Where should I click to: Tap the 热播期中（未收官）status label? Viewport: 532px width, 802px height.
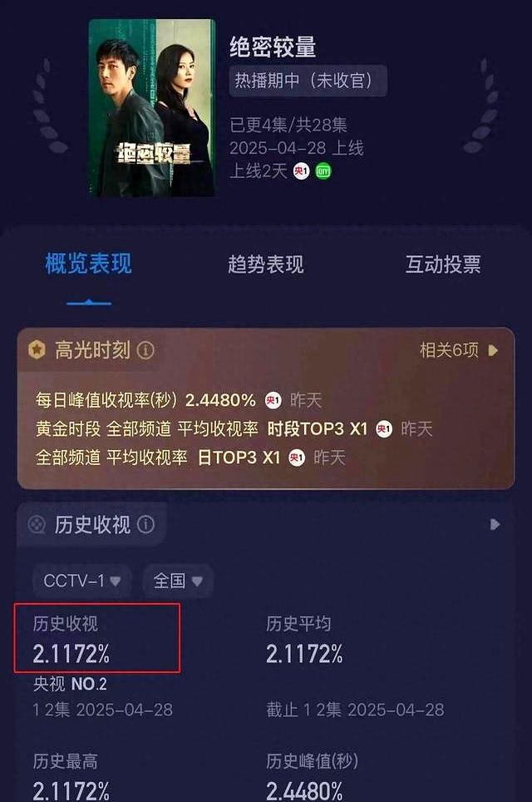[x=308, y=81]
